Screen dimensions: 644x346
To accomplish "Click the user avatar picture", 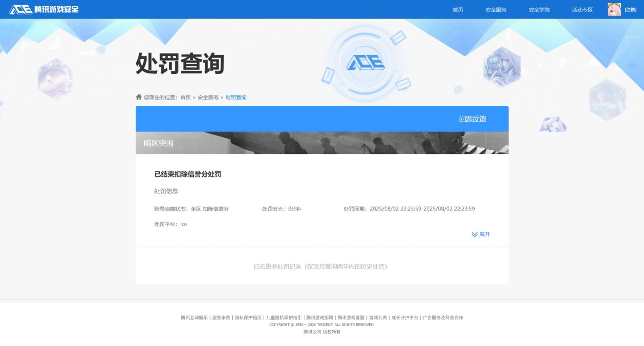I will 614,10.
